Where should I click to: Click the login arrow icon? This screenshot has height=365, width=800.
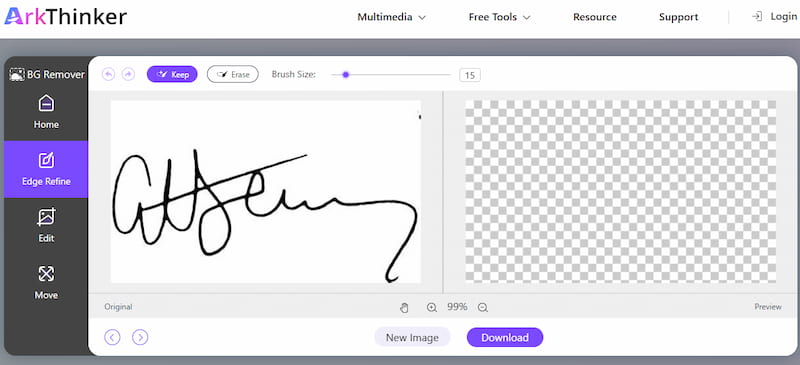757,16
